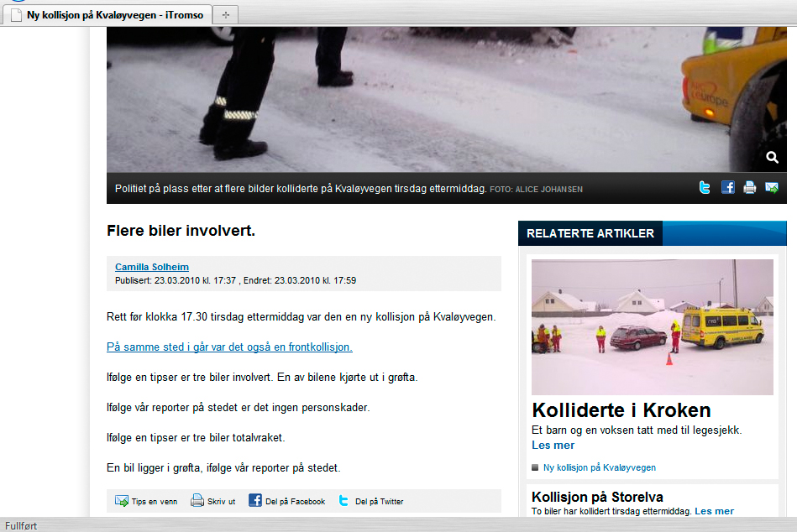Image resolution: width=797 pixels, height=532 pixels.
Task: Click the printer icon beside Skriv ut
Action: (x=197, y=500)
